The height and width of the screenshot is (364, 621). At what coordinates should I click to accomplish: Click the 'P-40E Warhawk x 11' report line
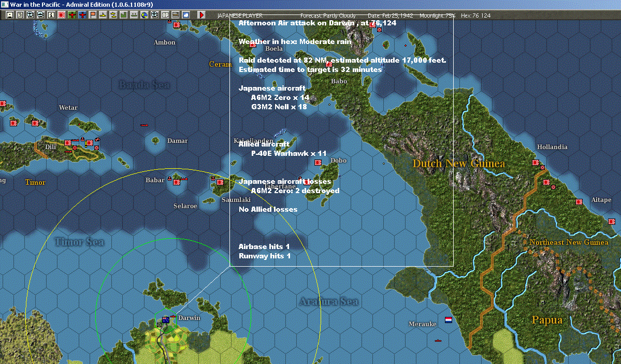pyautogui.click(x=288, y=154)
